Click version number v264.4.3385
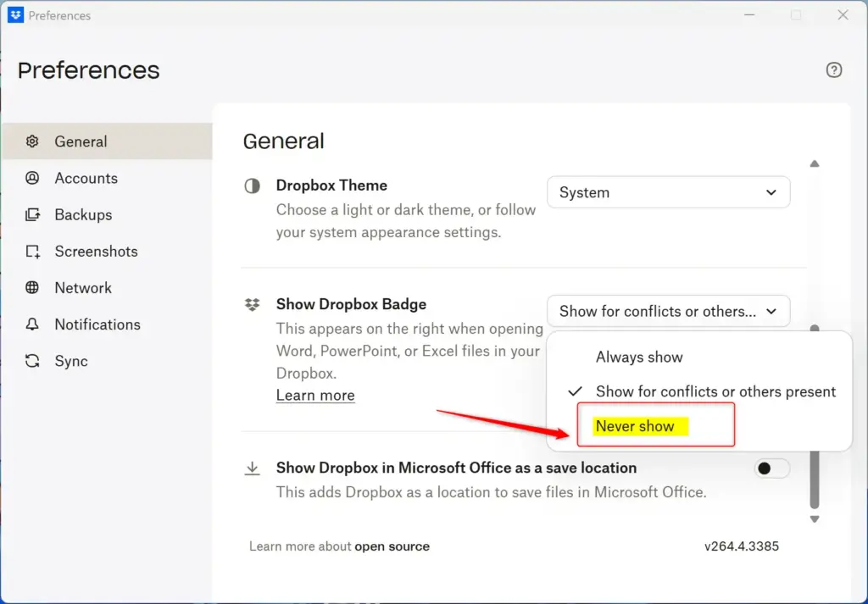 (741, 546)
